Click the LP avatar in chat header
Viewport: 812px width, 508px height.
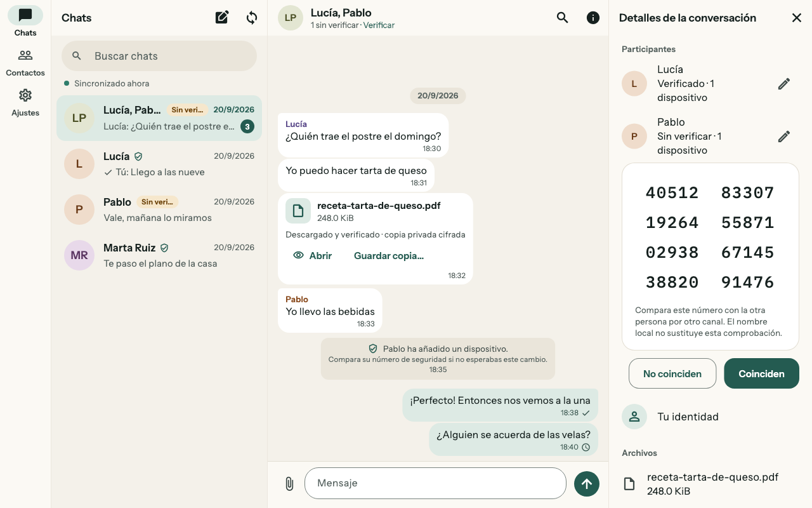coord(291,18)
